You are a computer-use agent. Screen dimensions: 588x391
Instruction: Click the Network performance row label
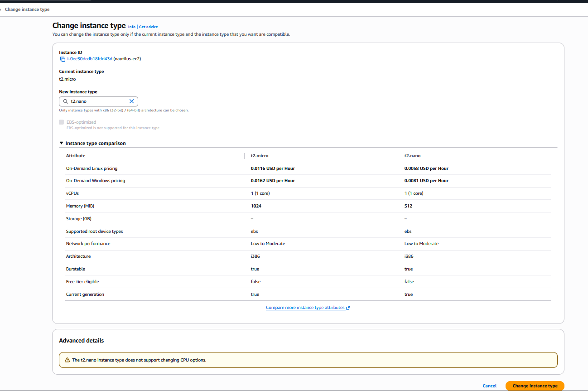pyautogui.click(x=88, y=244)
